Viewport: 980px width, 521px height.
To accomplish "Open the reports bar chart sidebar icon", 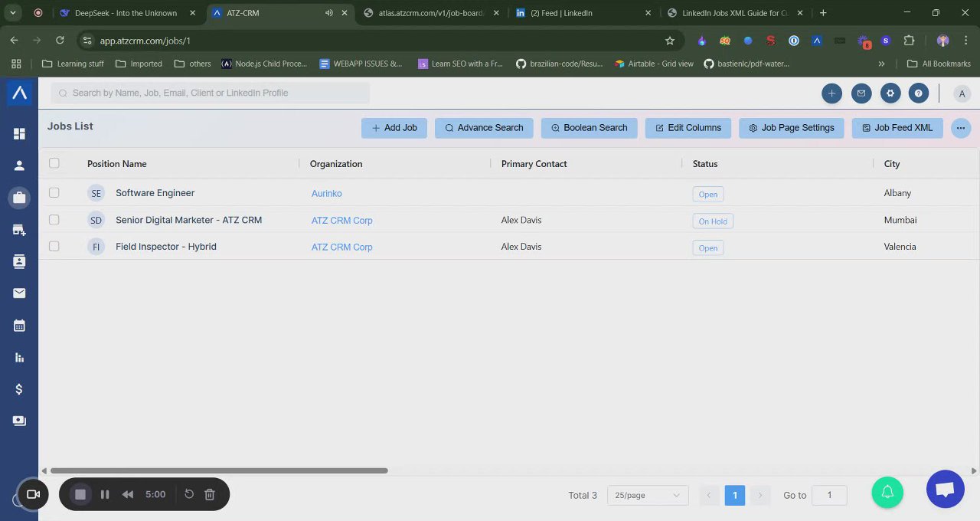I will point(19,358).
